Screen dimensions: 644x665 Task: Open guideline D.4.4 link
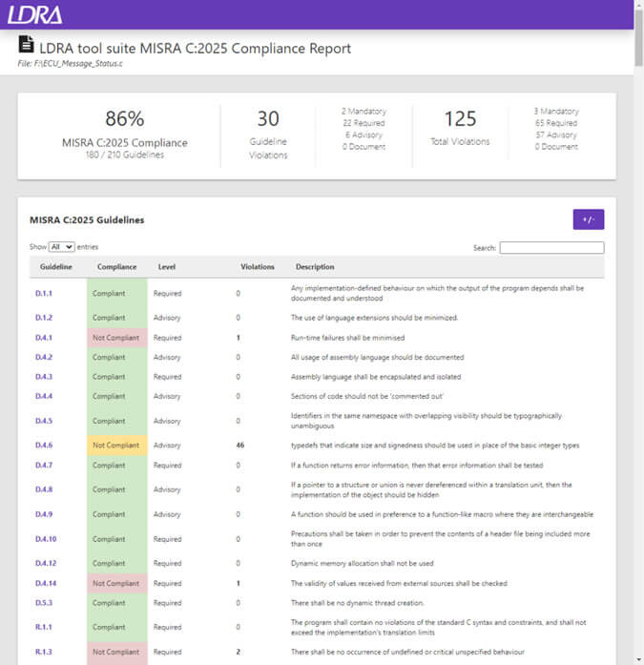(44, 396)
